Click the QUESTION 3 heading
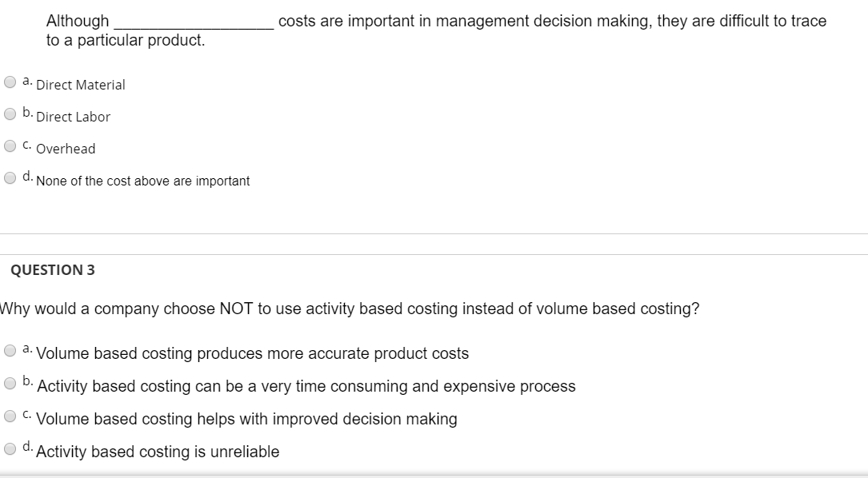Viewport: 868px width, 478px height. point(53,269)
